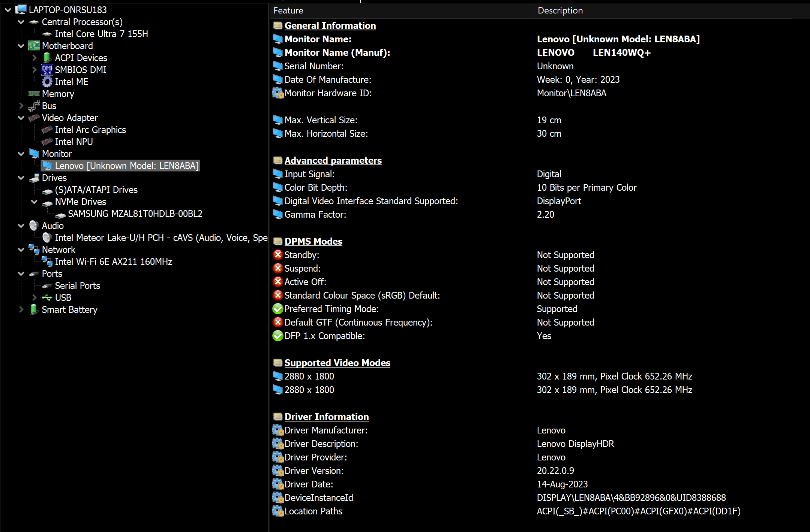Click the Monitor Hardware ID gear icon

tap(278, 93)
